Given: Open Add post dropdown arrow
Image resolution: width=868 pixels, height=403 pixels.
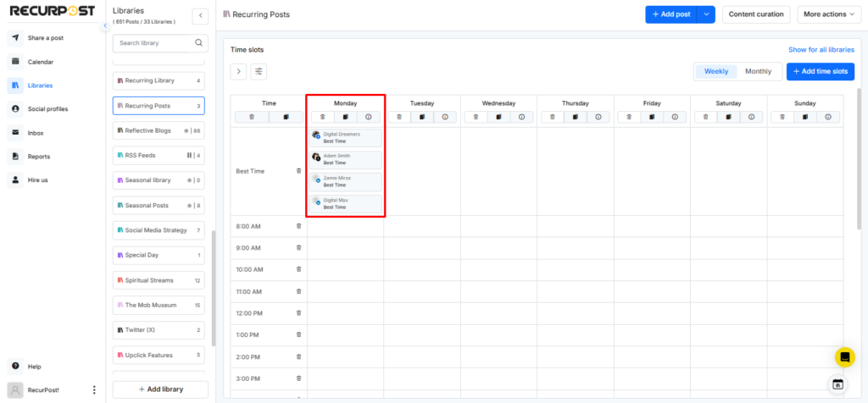Looking at the screenshot, I should (x=706, y=14).
